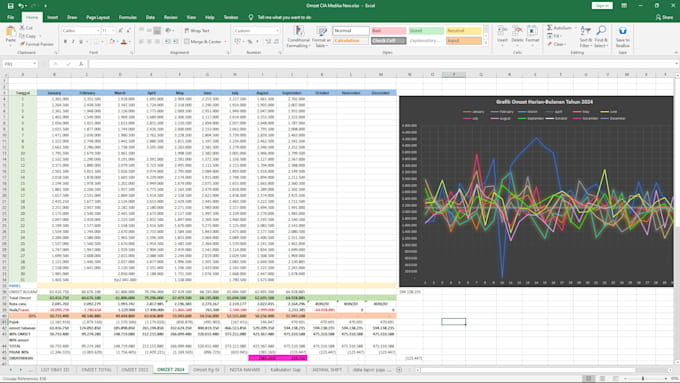Apply the red font color
The height and width of the screenshot is (383, 680).
pos(124,42)
